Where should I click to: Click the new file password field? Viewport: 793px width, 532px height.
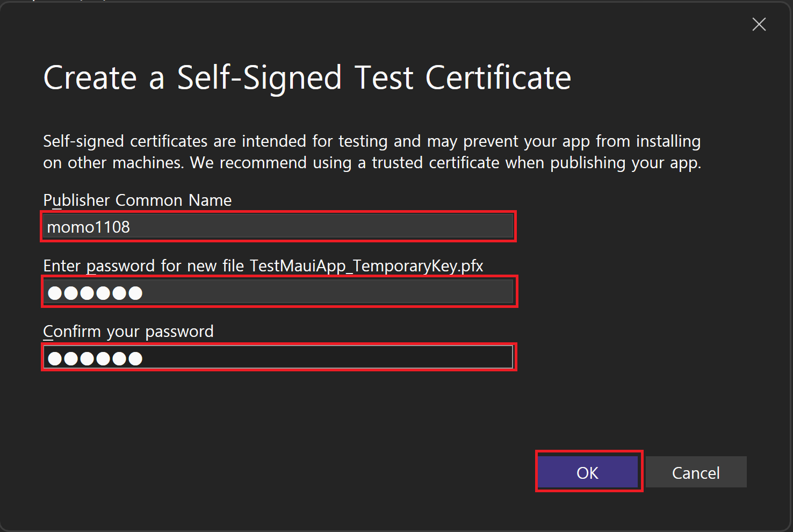278,292
